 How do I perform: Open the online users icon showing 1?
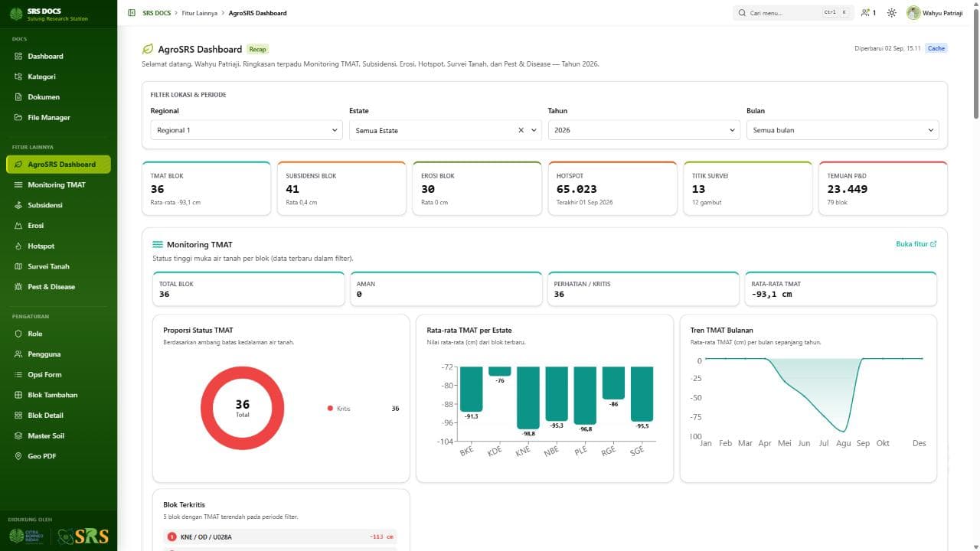868,13
